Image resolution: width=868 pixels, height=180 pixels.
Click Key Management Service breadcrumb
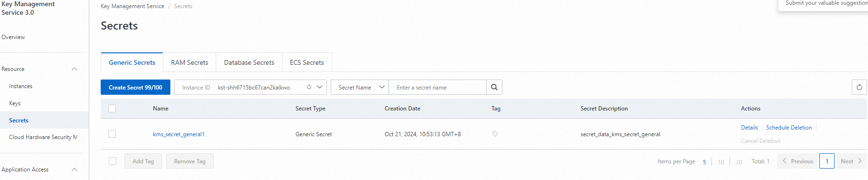point(133,6)
